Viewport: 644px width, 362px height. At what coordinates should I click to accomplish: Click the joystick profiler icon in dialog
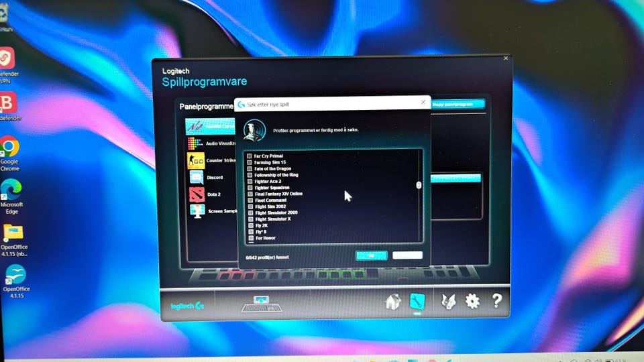(x=255, y=130)
